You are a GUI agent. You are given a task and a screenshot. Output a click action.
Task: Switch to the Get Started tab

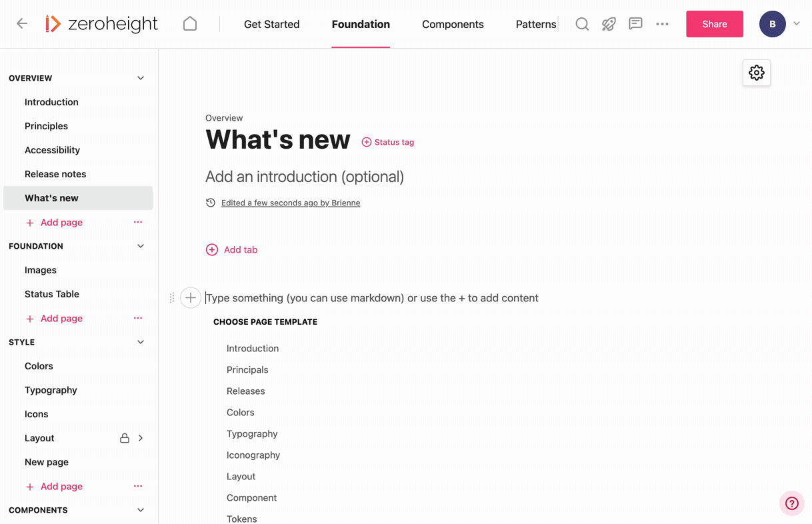pyautogui.click(x=271, y=24)
